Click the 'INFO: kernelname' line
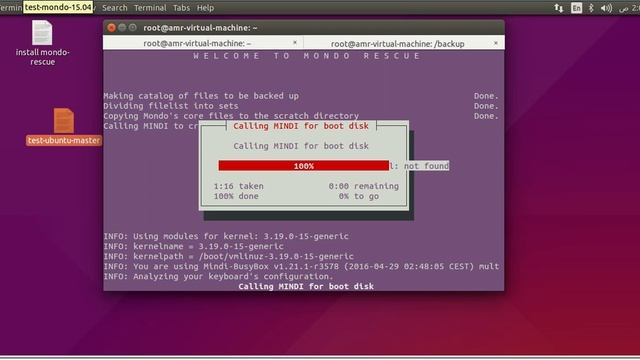 click(193, 246)
